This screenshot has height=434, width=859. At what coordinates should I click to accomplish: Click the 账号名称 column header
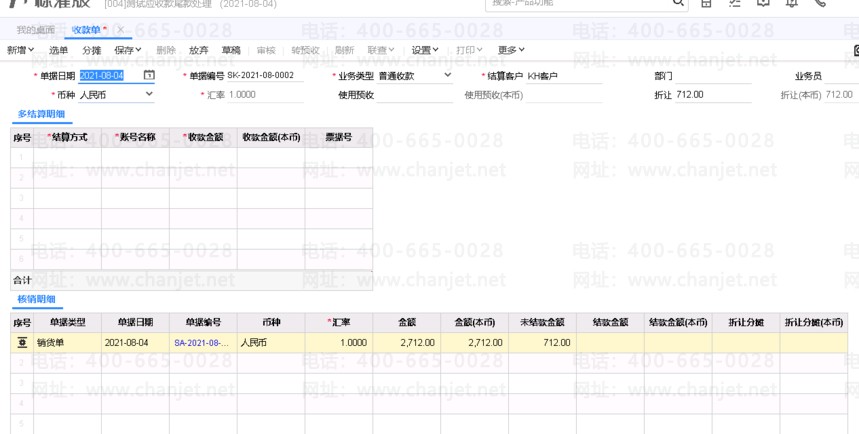click(135, 138)
